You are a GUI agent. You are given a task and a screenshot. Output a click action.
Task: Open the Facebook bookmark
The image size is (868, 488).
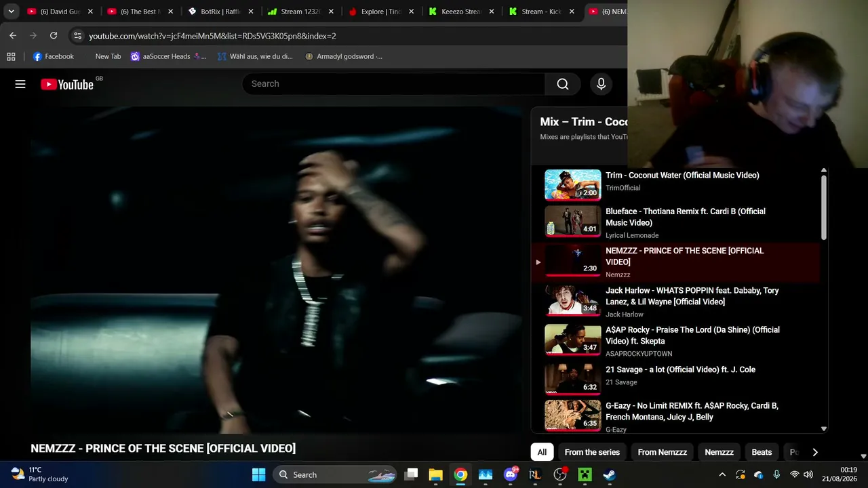coord(53,56)
